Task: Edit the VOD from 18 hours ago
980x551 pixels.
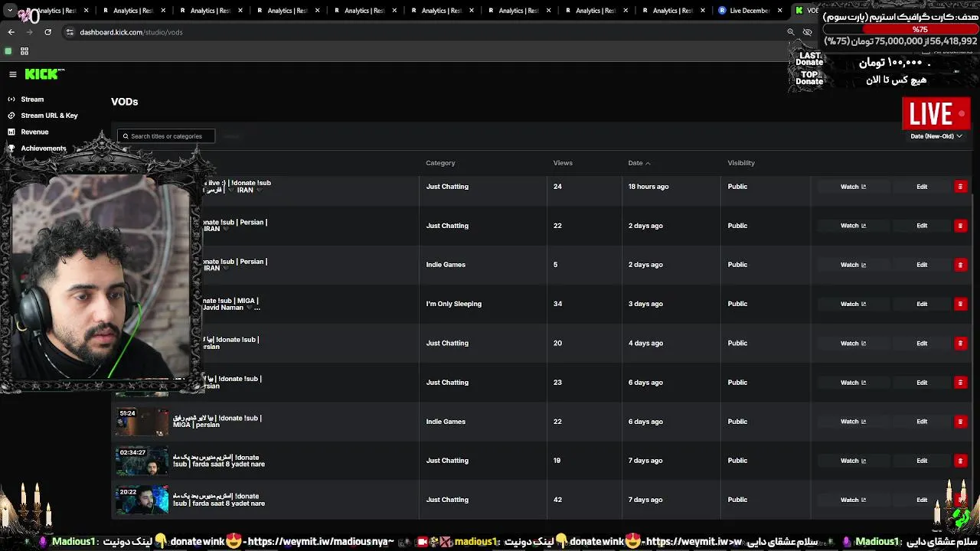Action: click(922, 187)
